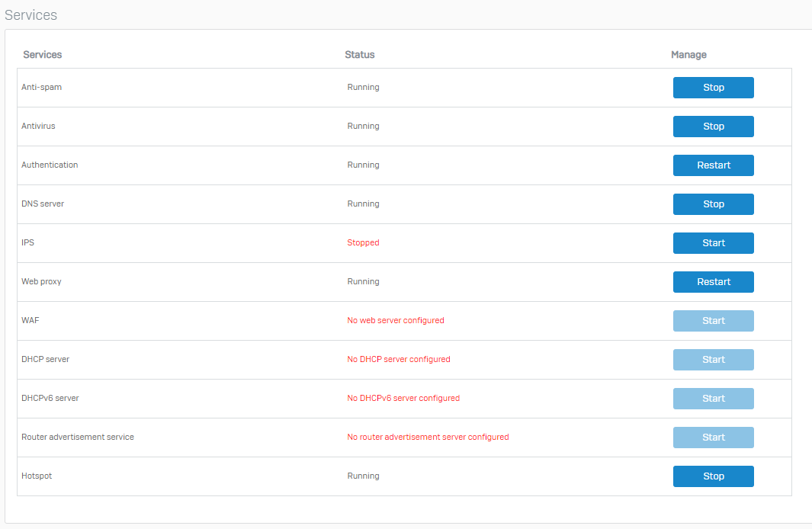This screenshot has height=529, width=812.
Task: Click Running status of Web proxy
Action: (363, 281)
